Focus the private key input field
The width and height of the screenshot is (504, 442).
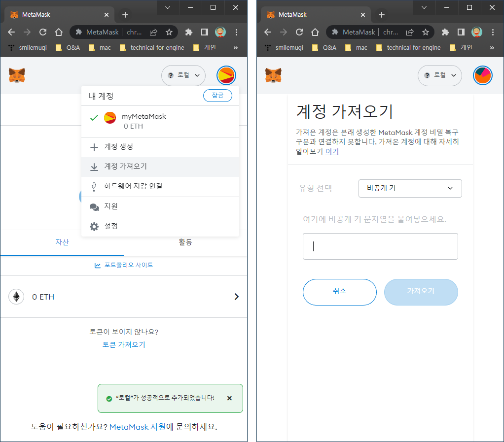click(380, 246)
